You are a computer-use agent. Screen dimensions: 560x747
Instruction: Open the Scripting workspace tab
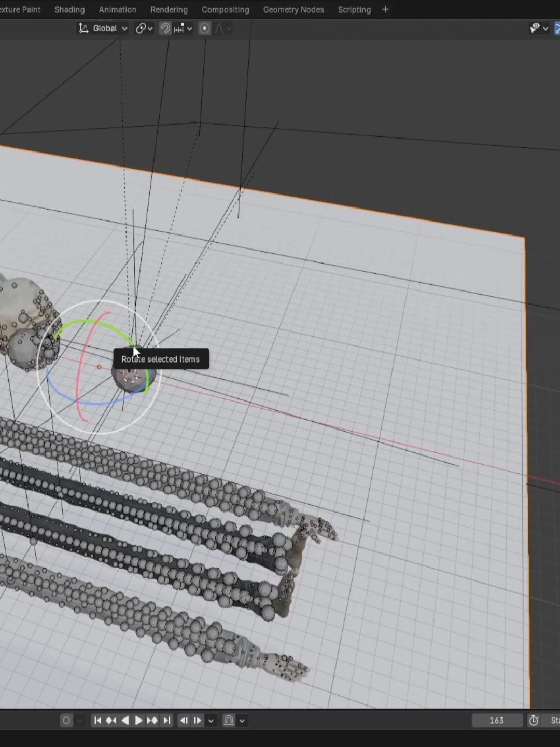[x=354, y=9]
